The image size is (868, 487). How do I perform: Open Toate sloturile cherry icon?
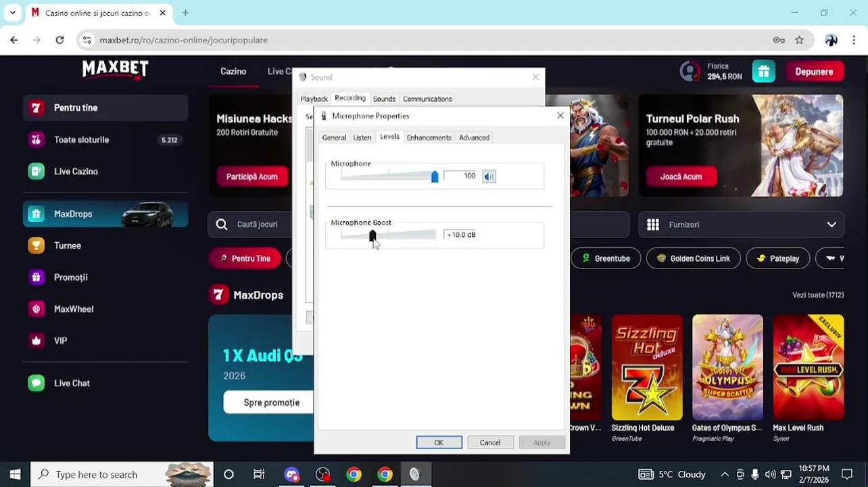tap(36, 140)
